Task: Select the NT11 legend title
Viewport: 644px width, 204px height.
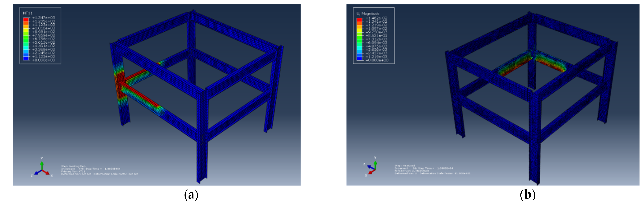Action: [x=28, y=13]
